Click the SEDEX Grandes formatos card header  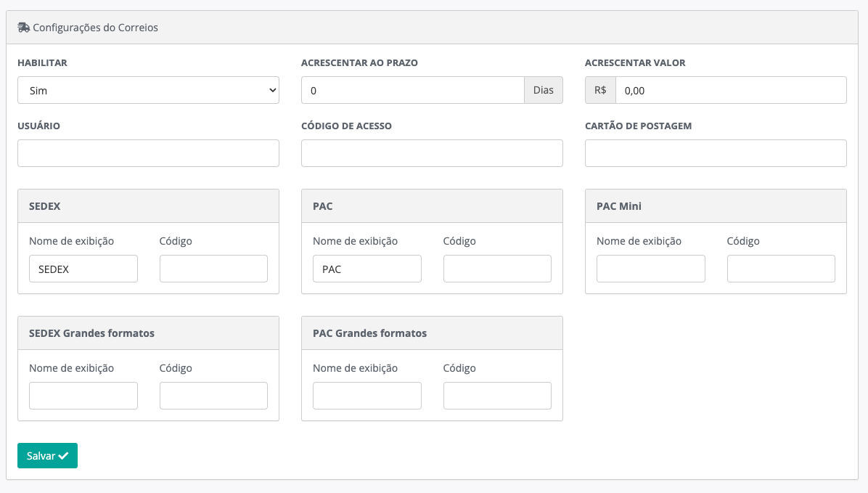pyautogui.click(x=148, y=333)
